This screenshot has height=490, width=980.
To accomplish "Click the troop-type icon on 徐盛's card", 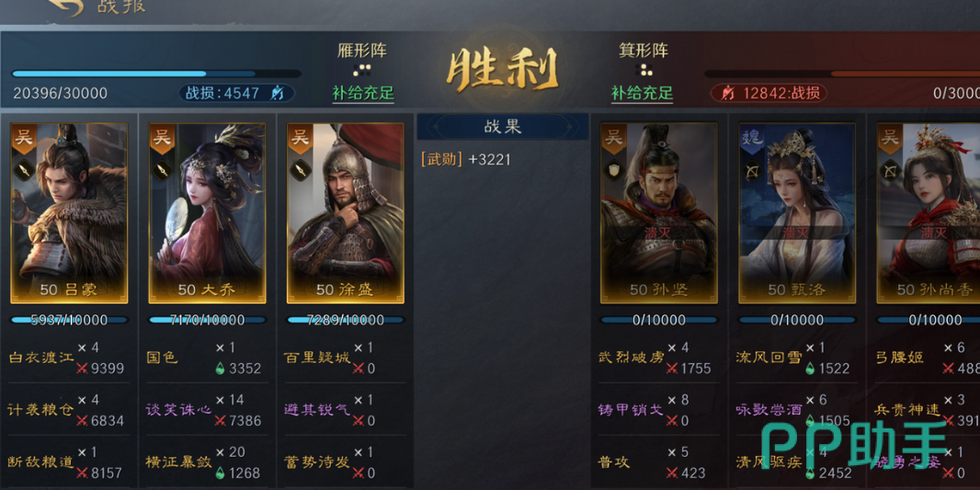I will tap(300, 169).
